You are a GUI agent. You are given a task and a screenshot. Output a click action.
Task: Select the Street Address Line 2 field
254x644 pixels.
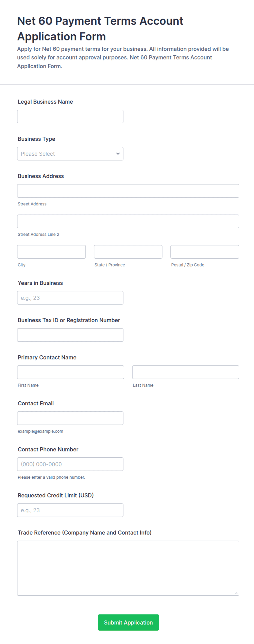pos(128,221)
